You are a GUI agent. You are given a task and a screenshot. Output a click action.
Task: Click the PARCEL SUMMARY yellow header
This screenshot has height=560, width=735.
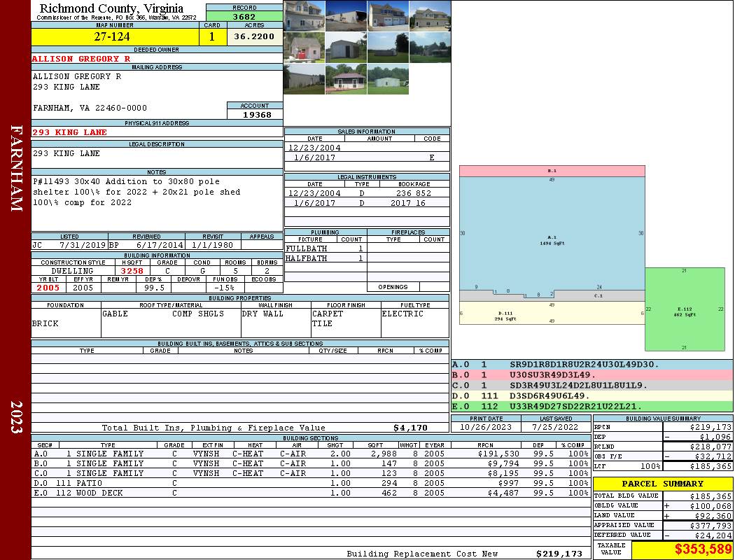point(662,484)
